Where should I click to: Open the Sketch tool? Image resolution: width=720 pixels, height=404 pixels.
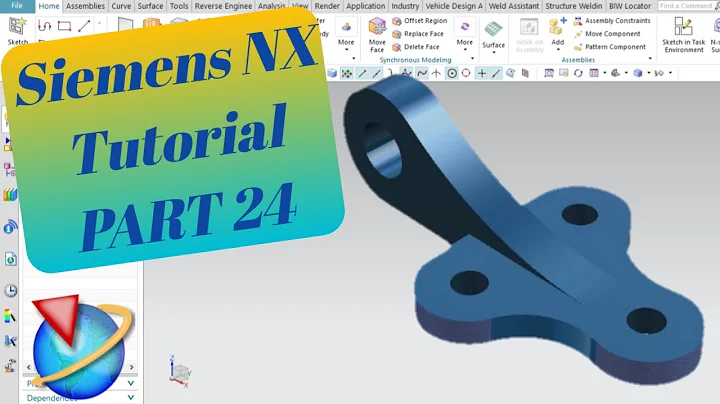coord(17,31)
